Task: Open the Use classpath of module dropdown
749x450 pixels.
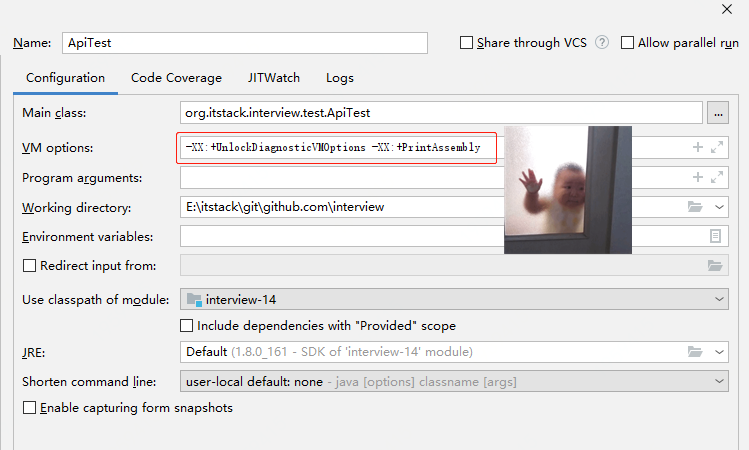Action: coord(455,299)
